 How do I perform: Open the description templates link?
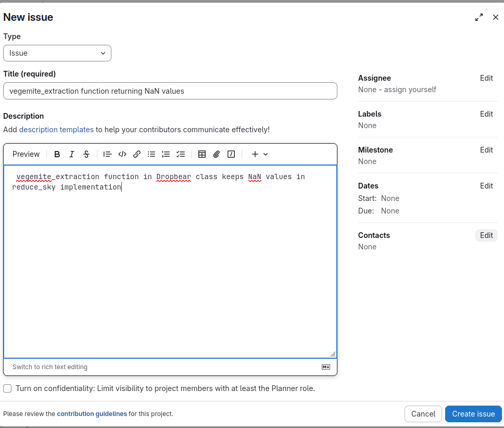[56, 130]
